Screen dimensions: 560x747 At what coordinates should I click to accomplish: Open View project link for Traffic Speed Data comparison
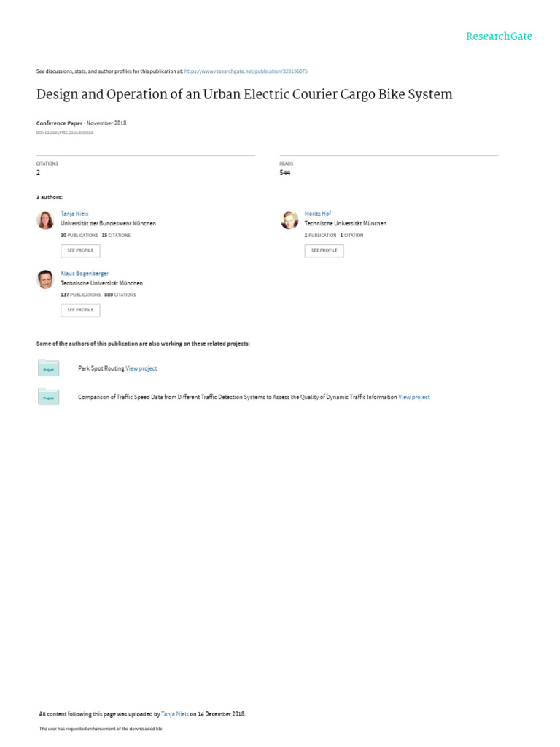(x=414, y=397)
